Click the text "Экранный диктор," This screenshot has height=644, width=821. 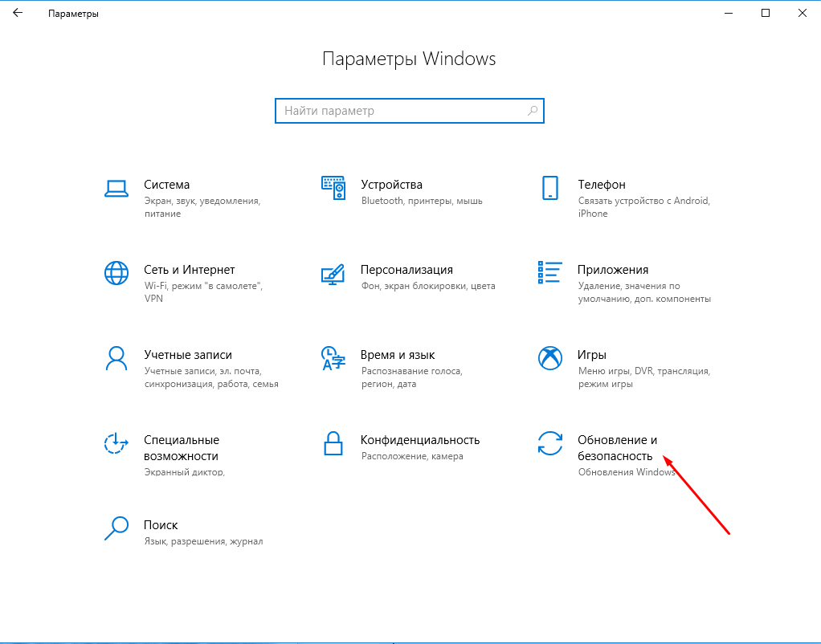pyautogui.click(x=185, y=472)
